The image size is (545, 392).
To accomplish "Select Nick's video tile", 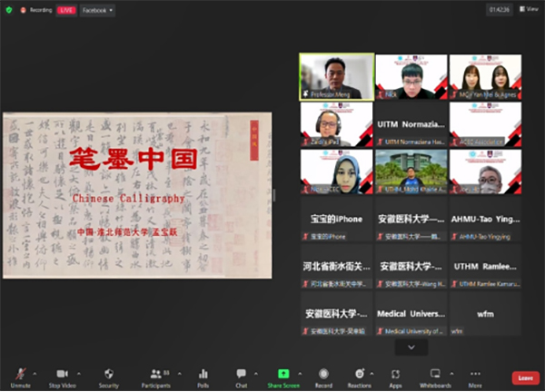I will (411, 77).
